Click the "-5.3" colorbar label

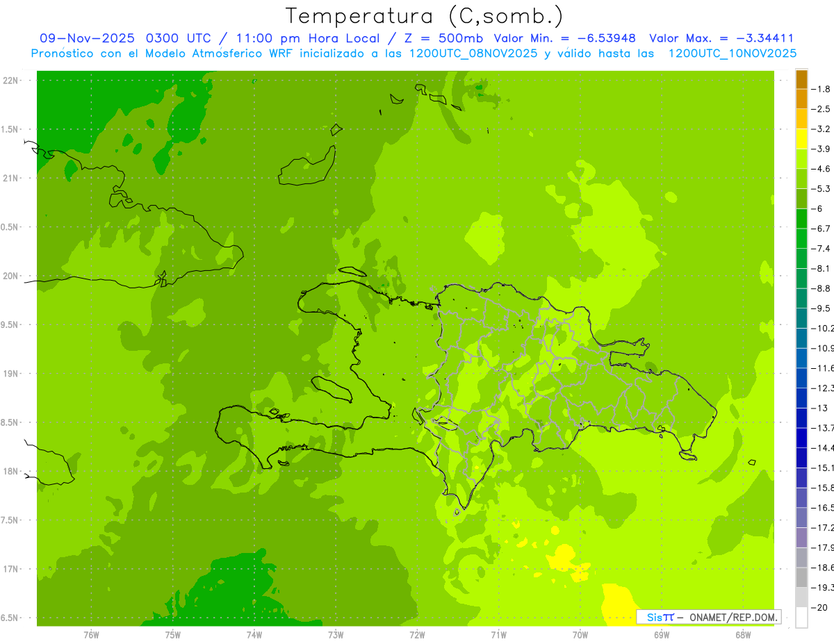coord(821,189)
